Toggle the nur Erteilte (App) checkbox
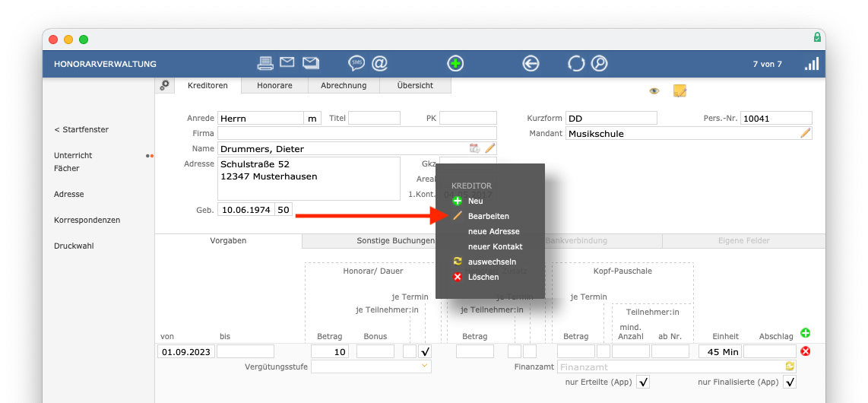 point(643,382)
